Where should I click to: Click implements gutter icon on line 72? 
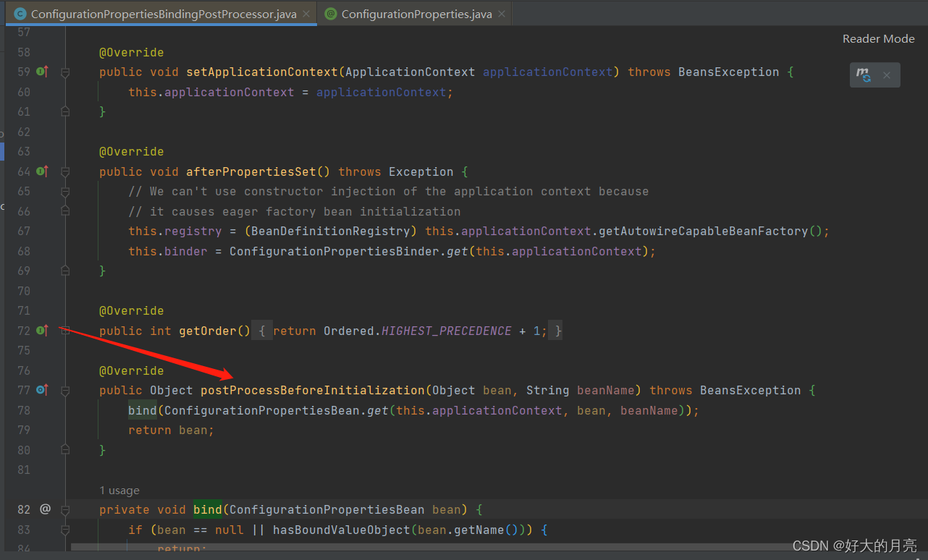tap(42, 331)
